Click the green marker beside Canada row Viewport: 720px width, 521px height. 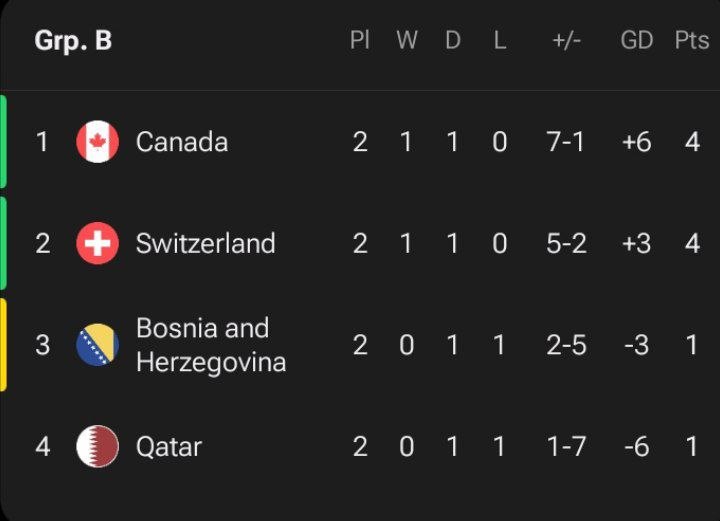pos(3,141)
